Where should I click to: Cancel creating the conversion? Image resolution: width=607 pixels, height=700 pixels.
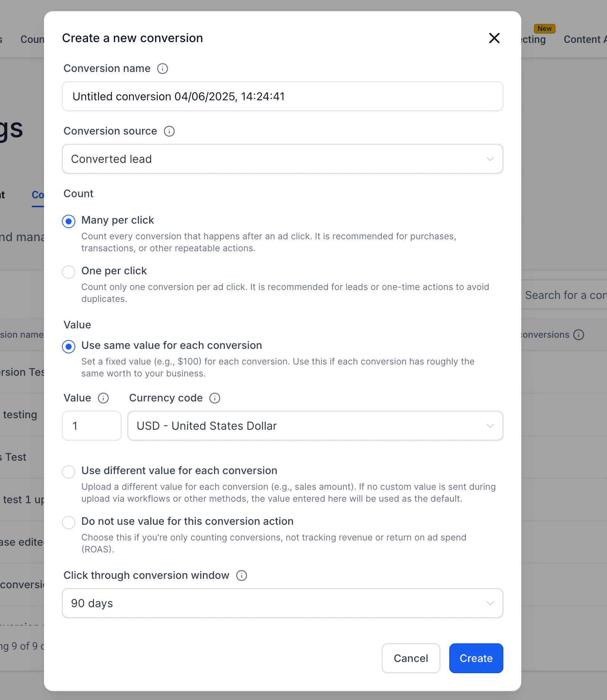click(411, 658)
